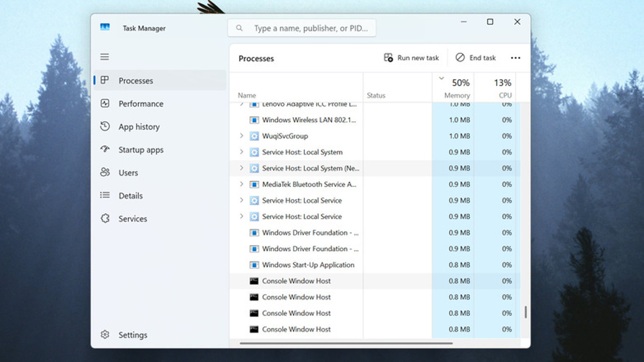
Task: Expand Service Host: Local System row
Action: click(241, 152)
